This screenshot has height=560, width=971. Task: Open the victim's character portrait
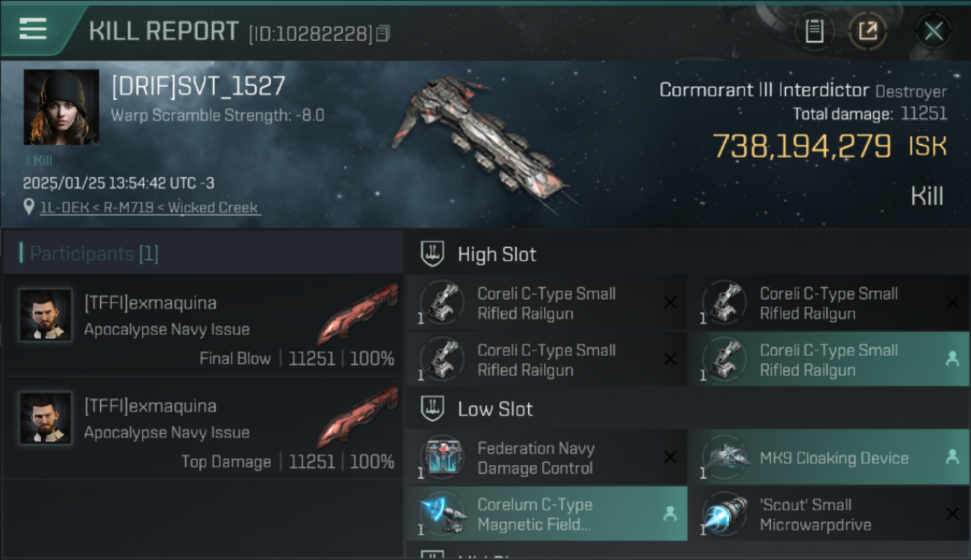[61, 107]
